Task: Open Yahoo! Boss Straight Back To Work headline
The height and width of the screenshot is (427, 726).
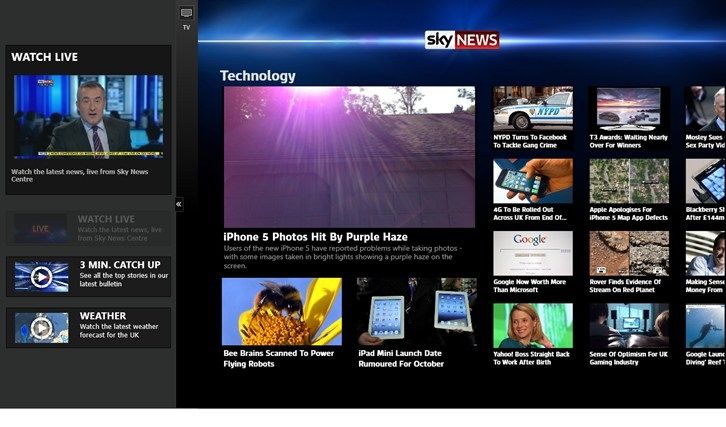Action: point(531,358)
